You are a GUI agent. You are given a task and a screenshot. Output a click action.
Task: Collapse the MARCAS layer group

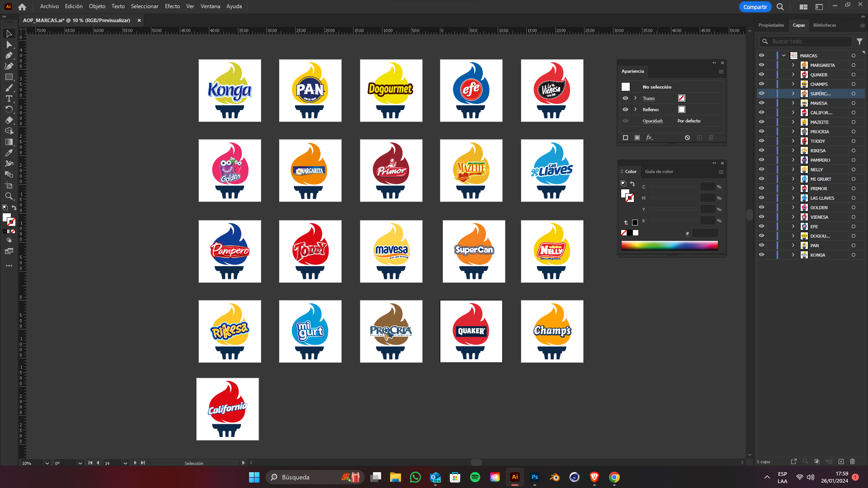pos(783,56)
